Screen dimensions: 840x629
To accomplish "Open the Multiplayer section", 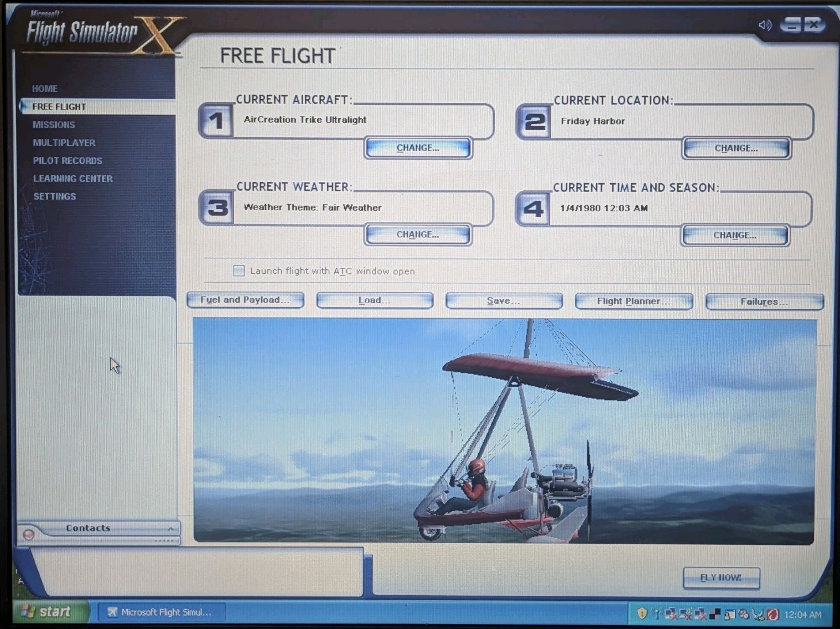I will click(x=64, y=143).
